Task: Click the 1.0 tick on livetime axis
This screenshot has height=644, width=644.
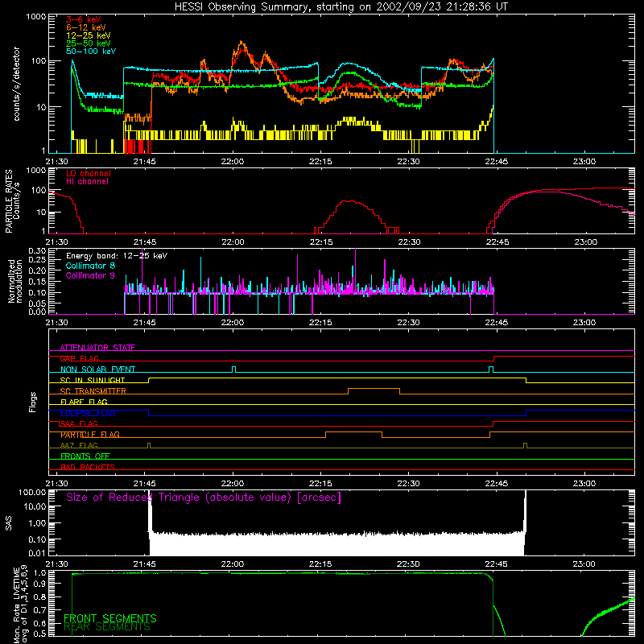Action: (x=39, y=572)
